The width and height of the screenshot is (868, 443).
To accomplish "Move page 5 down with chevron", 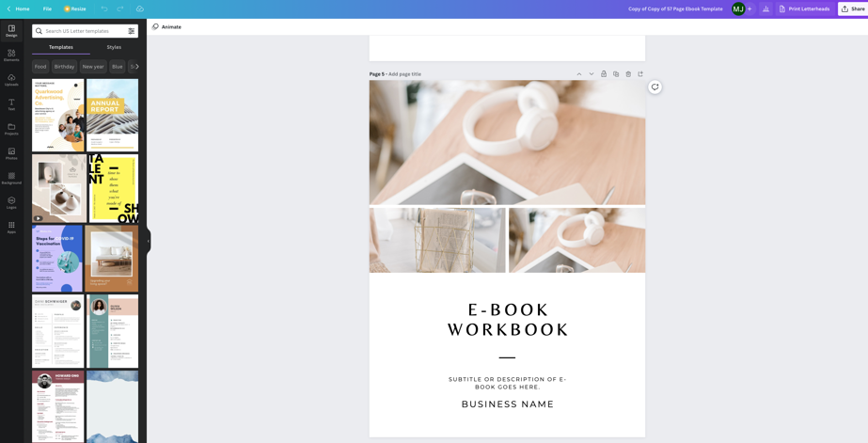I will 592,73.
